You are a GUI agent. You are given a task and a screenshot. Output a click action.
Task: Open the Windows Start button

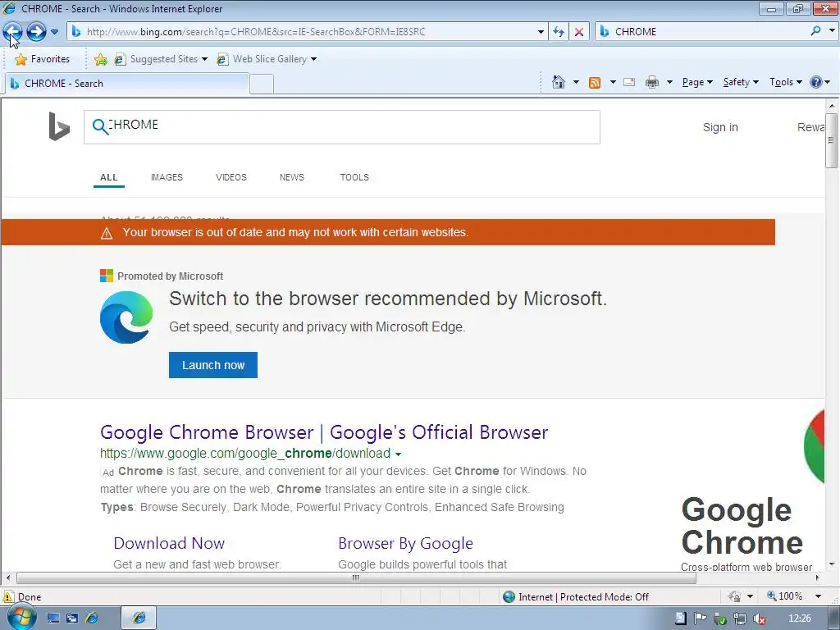[21, 618]
